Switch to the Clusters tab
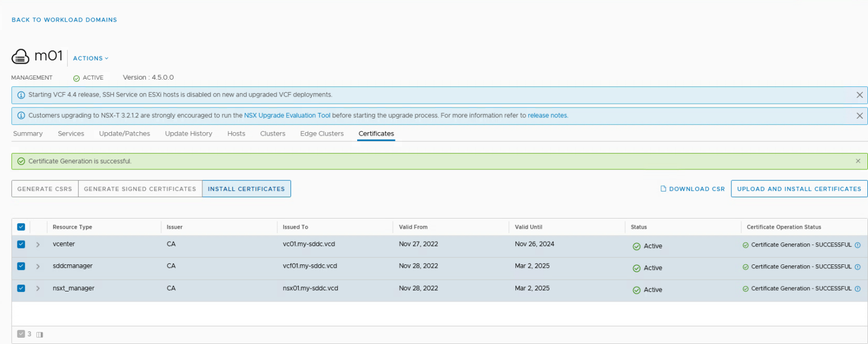 coord(272,134)
